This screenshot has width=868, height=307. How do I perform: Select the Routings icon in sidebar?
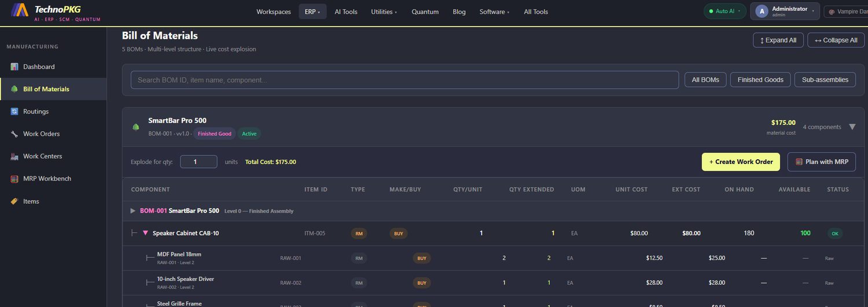tap(14, 111)
